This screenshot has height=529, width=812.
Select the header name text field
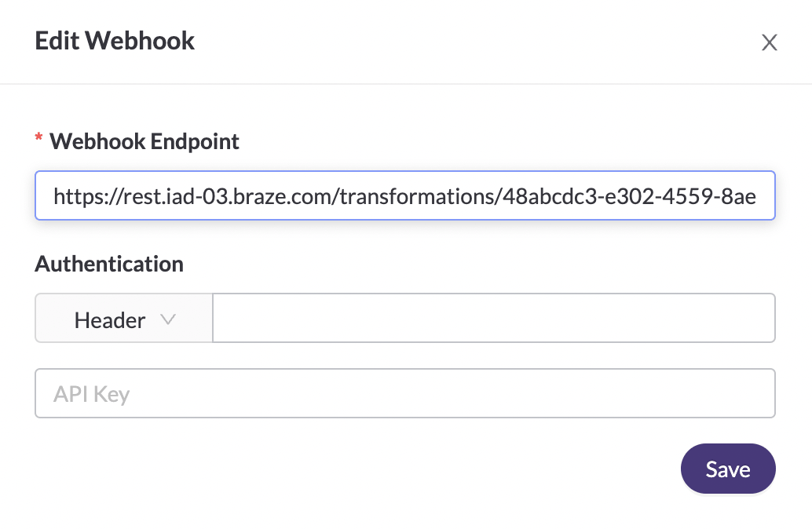(x=493, y=318)
